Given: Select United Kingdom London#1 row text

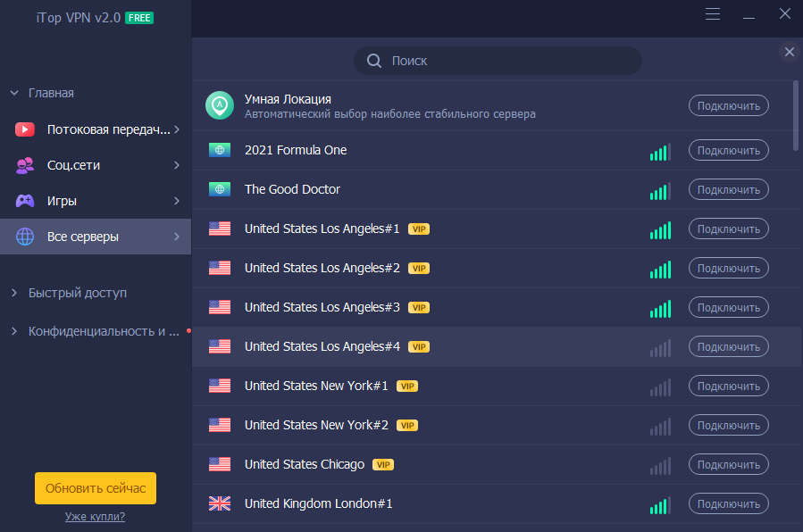Looking at the screenshot, I should 319,503.
